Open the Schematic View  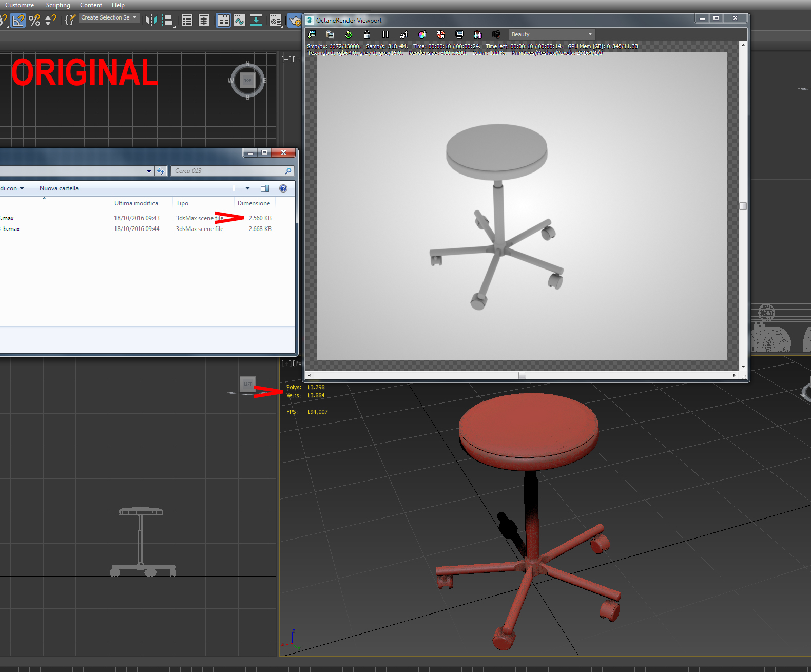(256, 20)
